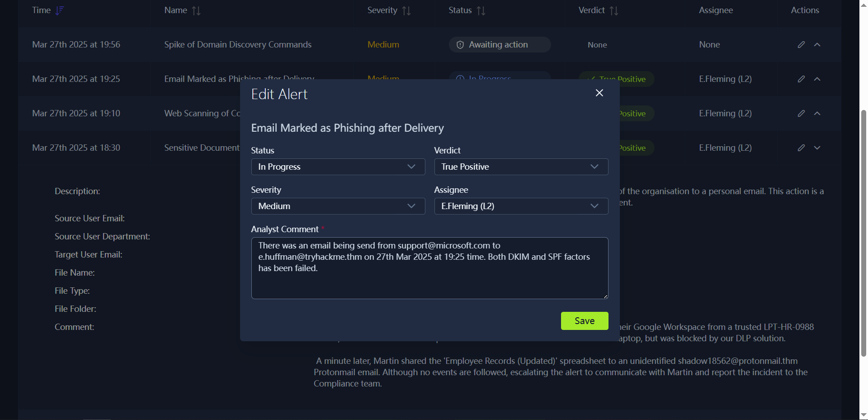Sort by Severity column arrows icon
The image size is (868, 420).
(x=406, y=10)
